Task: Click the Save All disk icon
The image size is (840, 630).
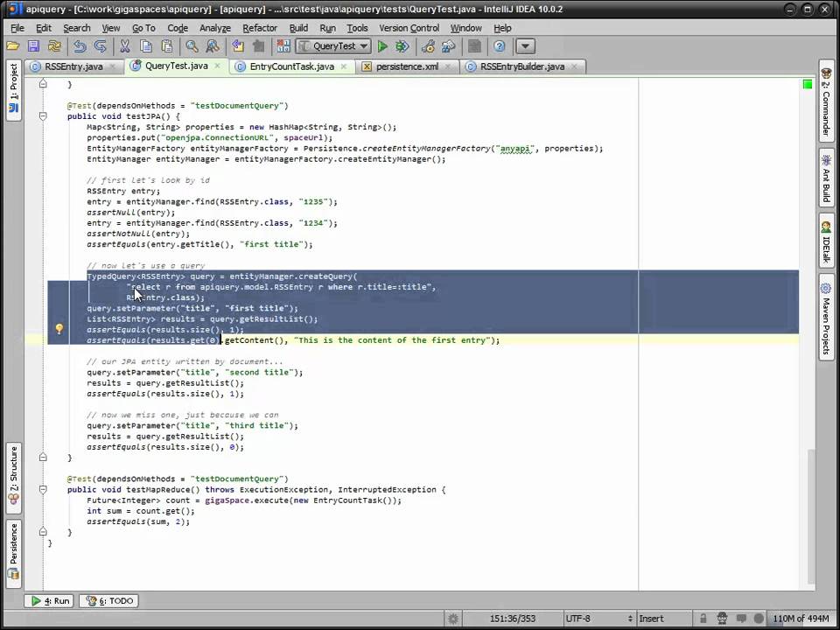Action: pyautogui.click(x=33, y=46)
